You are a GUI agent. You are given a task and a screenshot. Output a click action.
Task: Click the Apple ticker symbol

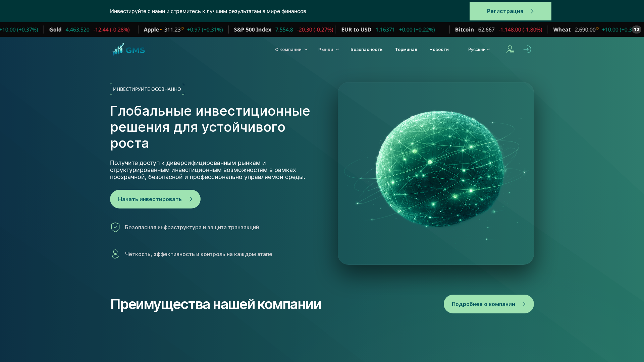(151, 29)
